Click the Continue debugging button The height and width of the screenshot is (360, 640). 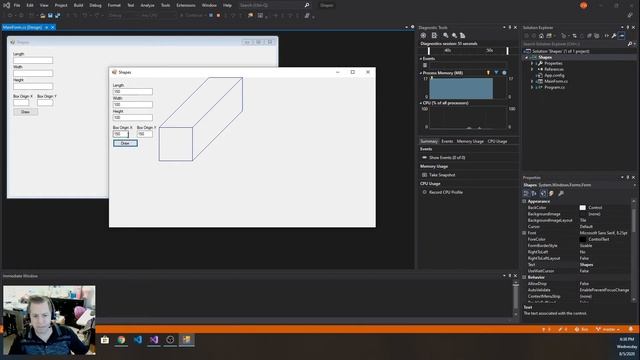point(192,16)
